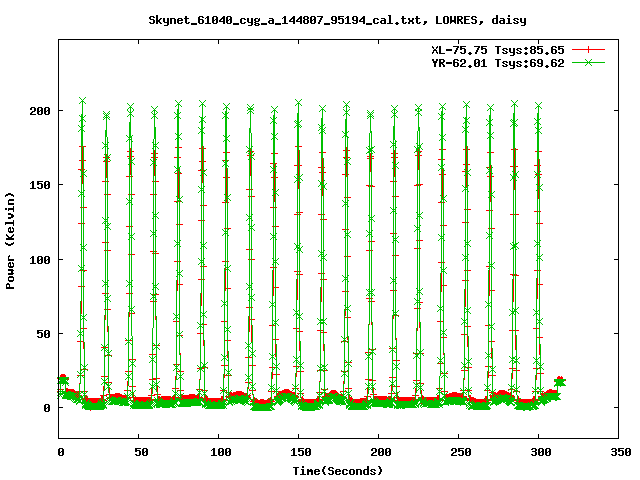Screen dimensions: 640x480
Task: Select the XL-75.75 Tsys:85.65 legend label
Action: point(497,49)
